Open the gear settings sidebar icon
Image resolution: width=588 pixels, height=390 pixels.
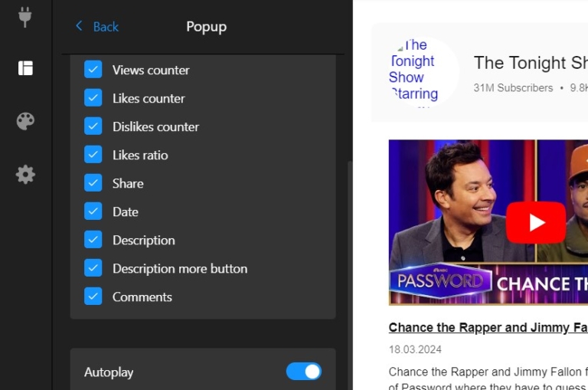[x=25, y=175]
